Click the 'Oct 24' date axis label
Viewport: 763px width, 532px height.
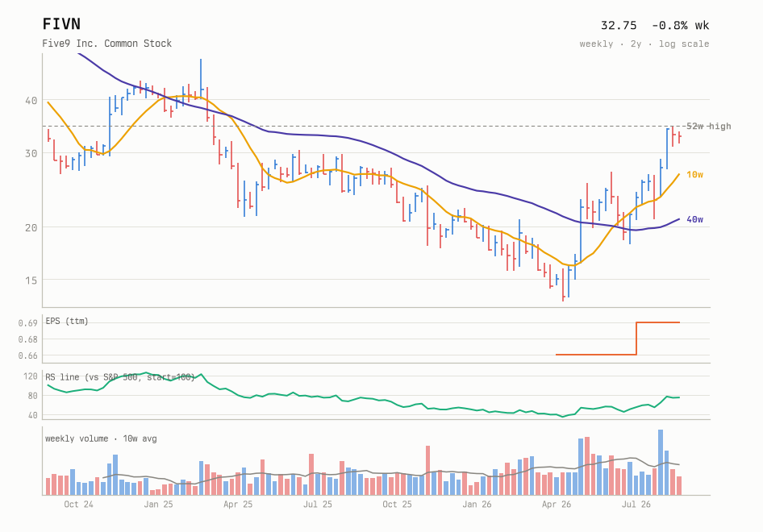pos(78,505)
